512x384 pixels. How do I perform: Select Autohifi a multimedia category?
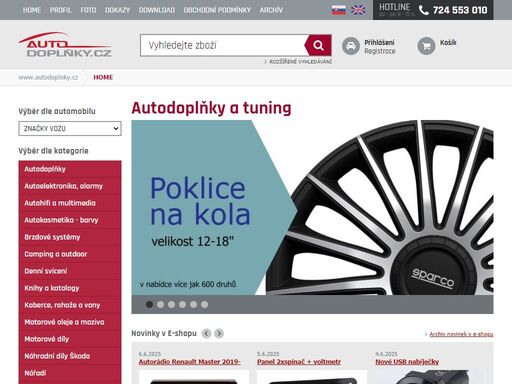[x=70, y=203]
